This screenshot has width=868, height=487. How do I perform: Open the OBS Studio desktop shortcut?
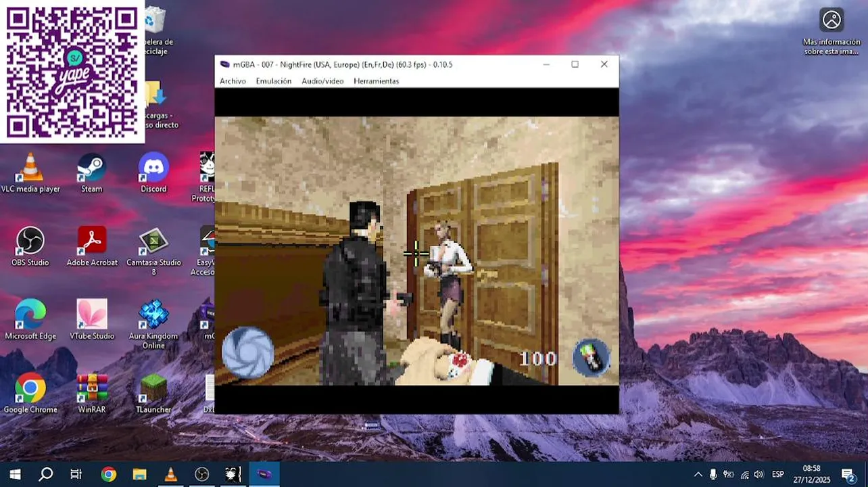30,246
